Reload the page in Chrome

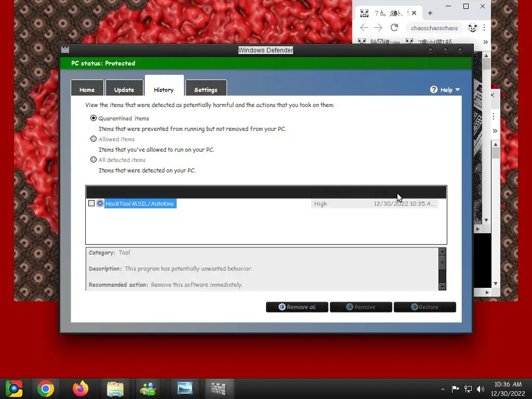394,28
